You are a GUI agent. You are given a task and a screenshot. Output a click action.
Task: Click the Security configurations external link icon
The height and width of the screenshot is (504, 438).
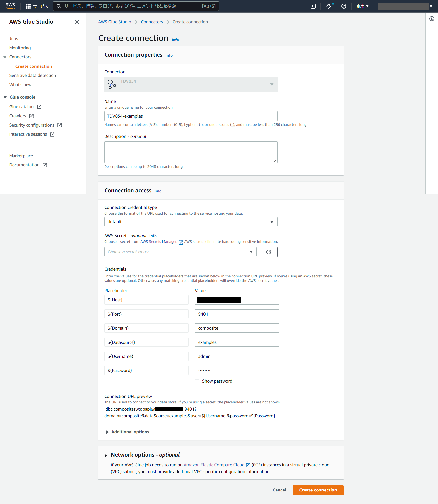tap(60, 125)
